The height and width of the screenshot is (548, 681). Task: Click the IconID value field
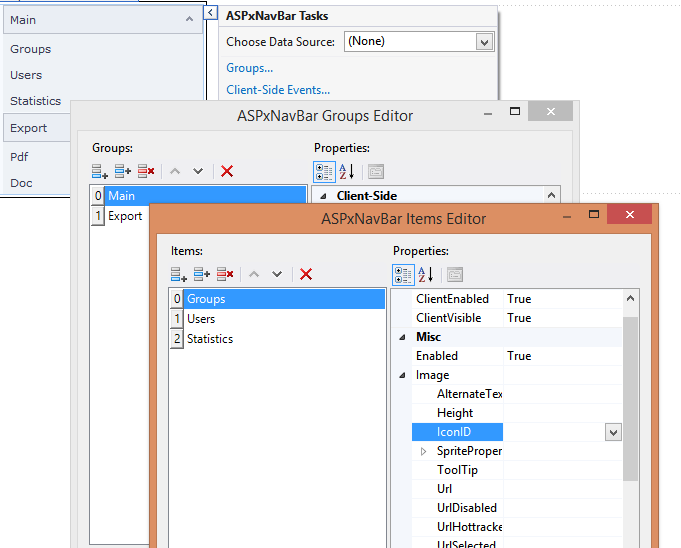[x=554, y=432]
